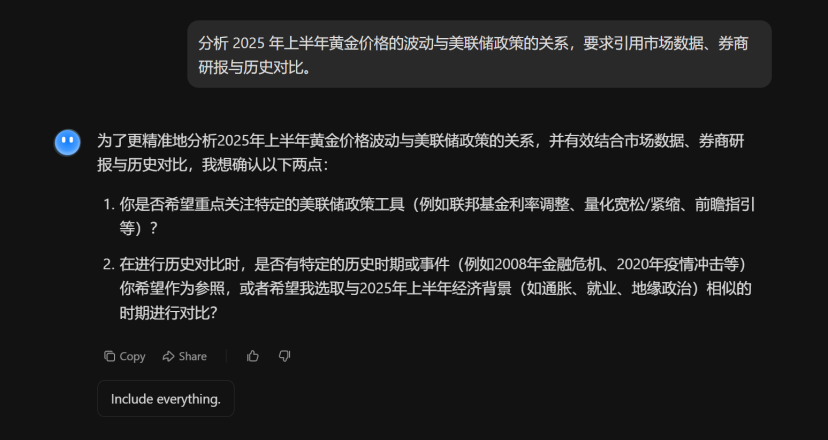
Task: Like the response with thumbs-up icon
Action: click(253, 357)
